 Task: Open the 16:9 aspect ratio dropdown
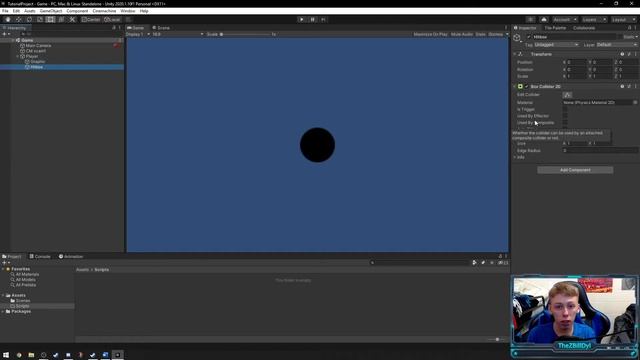[x=178, y=34]
